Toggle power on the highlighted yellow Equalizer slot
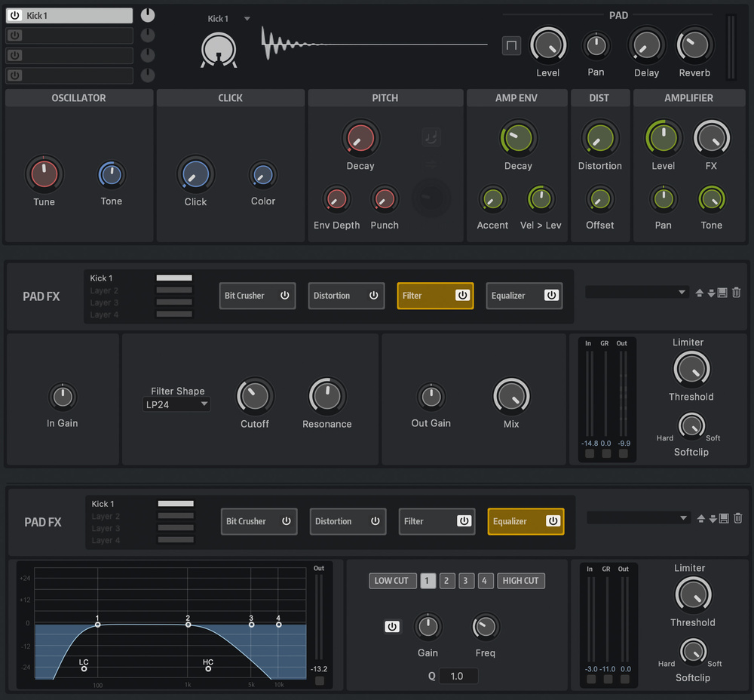 coord(553,521)
